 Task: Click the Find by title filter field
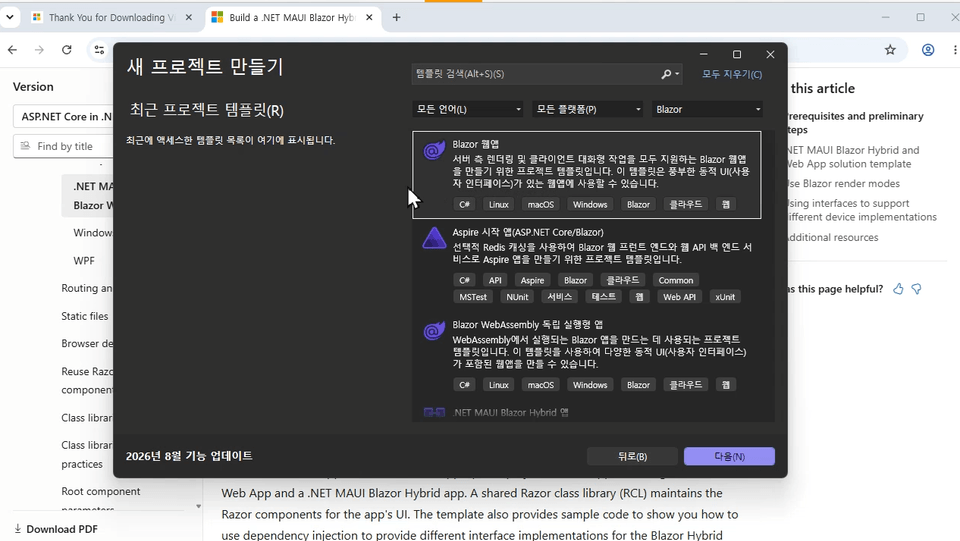point(64,146)
